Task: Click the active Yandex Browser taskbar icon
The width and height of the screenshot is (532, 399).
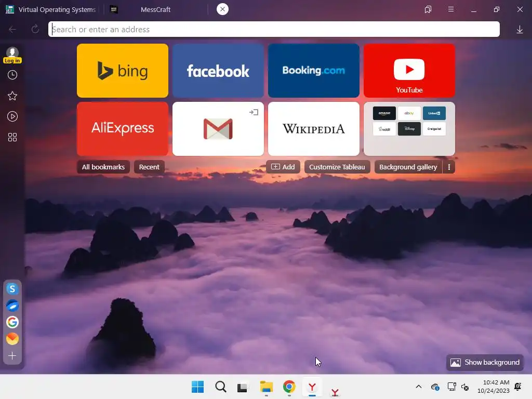Action: pos(312,387)
